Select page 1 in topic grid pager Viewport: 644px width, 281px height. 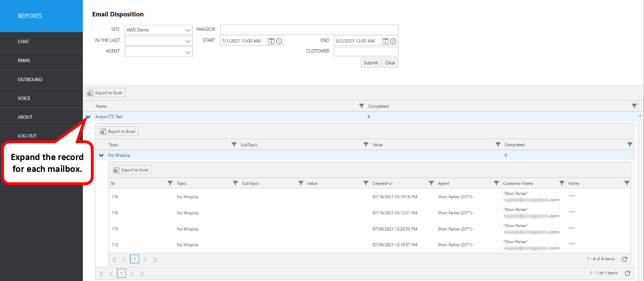coord(122,273)
